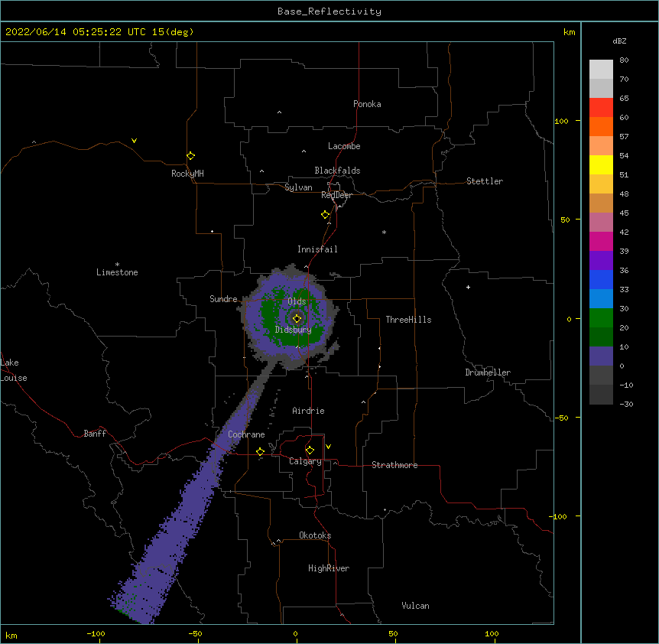Click the white plus marker north of Drumheller
Viewport: 659px width, 644px height.
468,287
